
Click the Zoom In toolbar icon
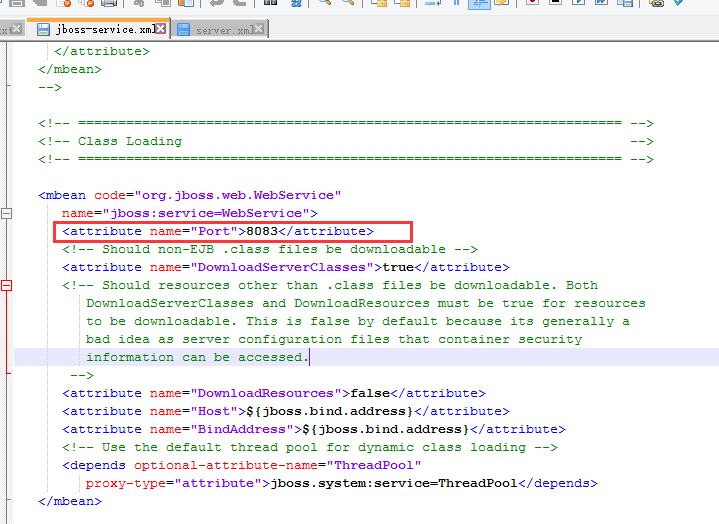tap(325, 3)
